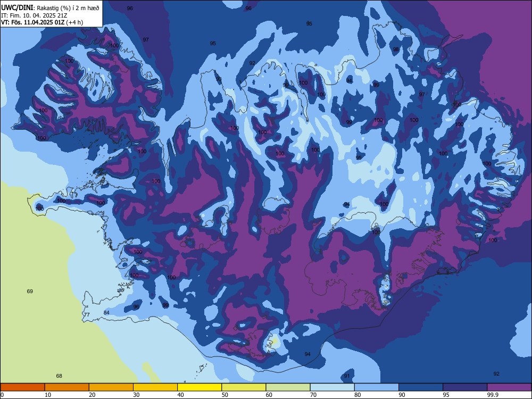
Task: Click the legend tick label '70'
Action: pyautogui.click(x=313, y=395)
